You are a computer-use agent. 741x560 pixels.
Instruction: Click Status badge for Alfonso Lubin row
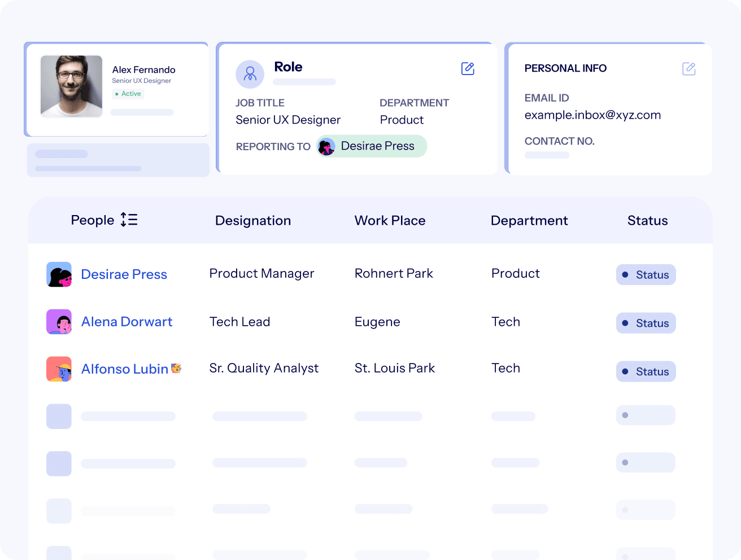[x=646, y=371]
